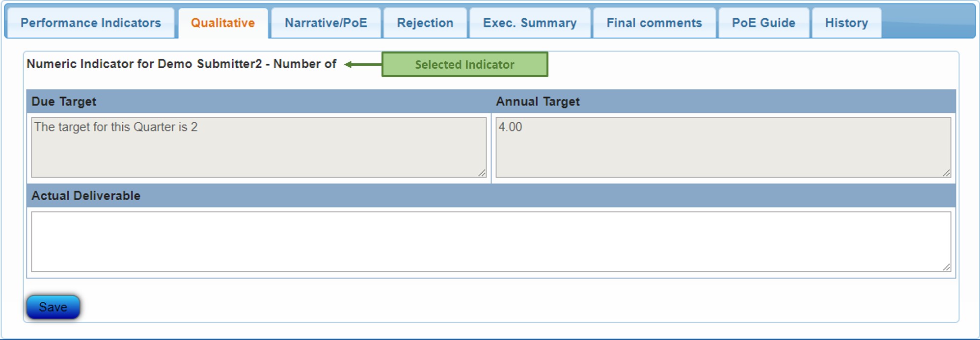Click the Numeric Indicator title text
This screenshot has width=980, height=340.
181,64
